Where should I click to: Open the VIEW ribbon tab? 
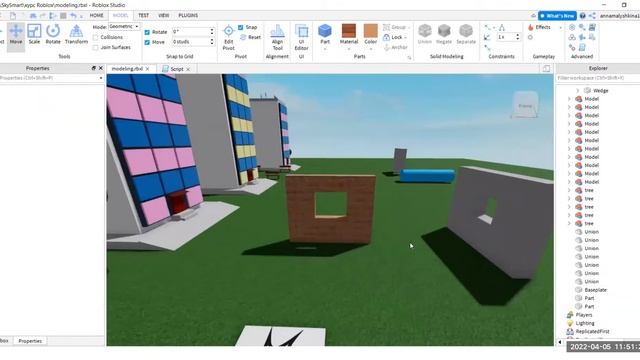(x=163, y=16)
